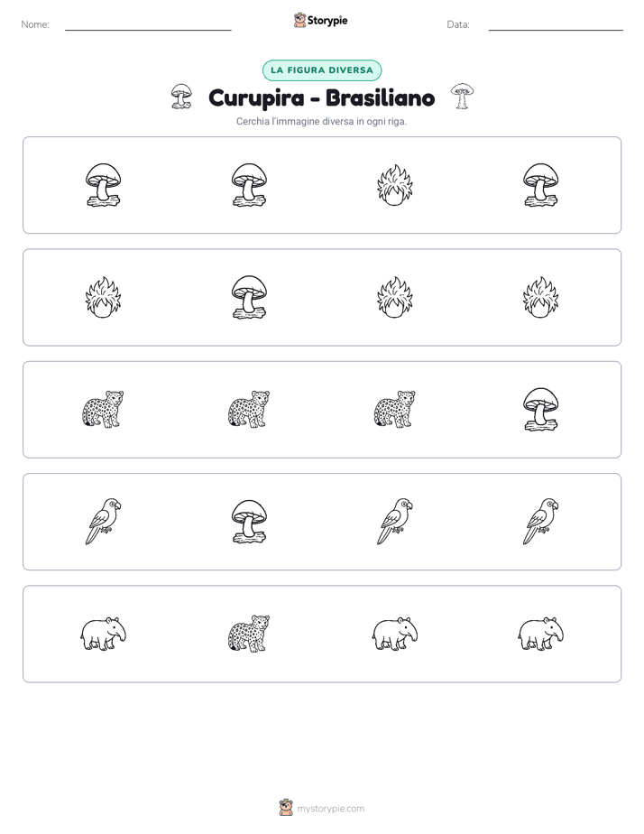This screenshot has height=834, width=644.
Task: Click the mushroom in the jaguar row
Action: [541, 410]
